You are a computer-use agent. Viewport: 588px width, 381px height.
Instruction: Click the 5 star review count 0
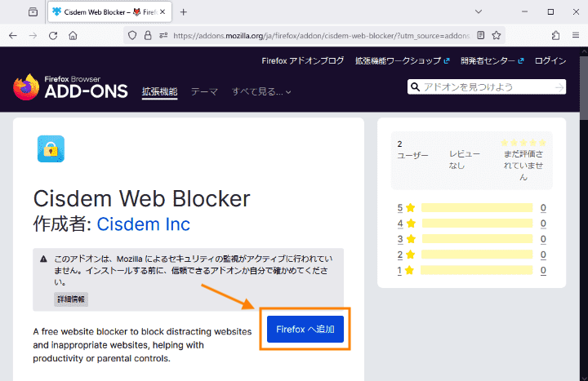(x=543, y=207)
